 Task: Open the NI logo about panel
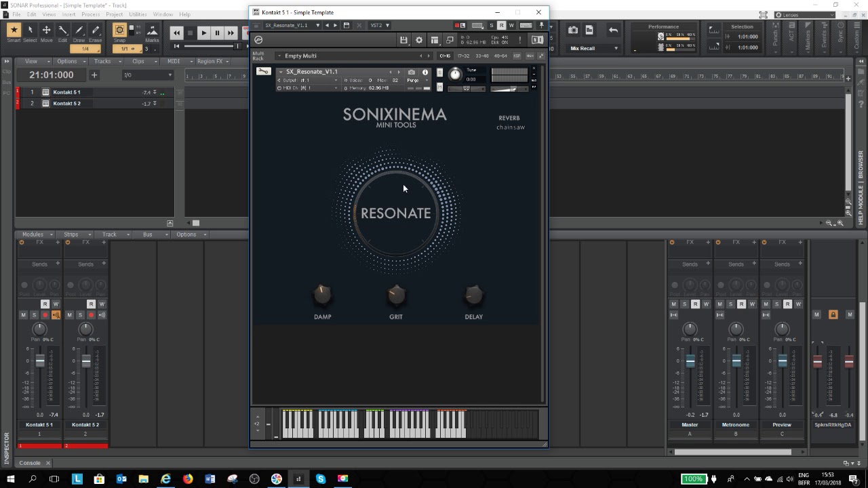(x=537, y=40)
